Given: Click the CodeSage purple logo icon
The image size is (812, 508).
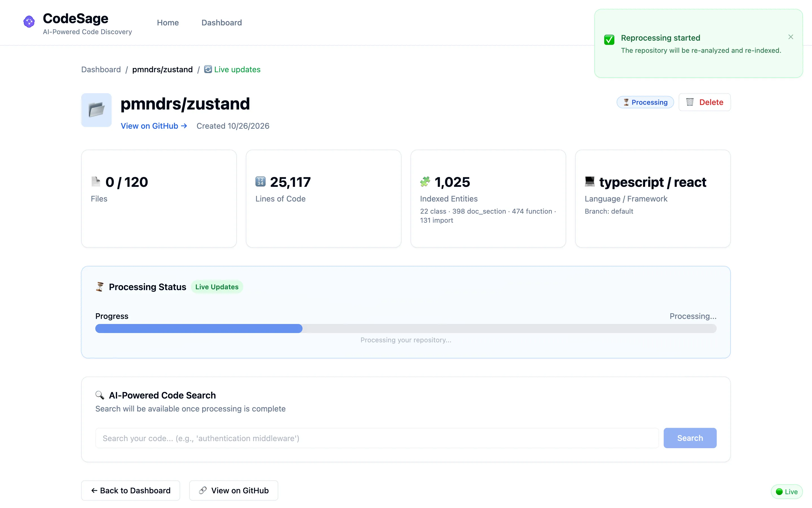Looking at the screenshot, I should click(29, 22).
